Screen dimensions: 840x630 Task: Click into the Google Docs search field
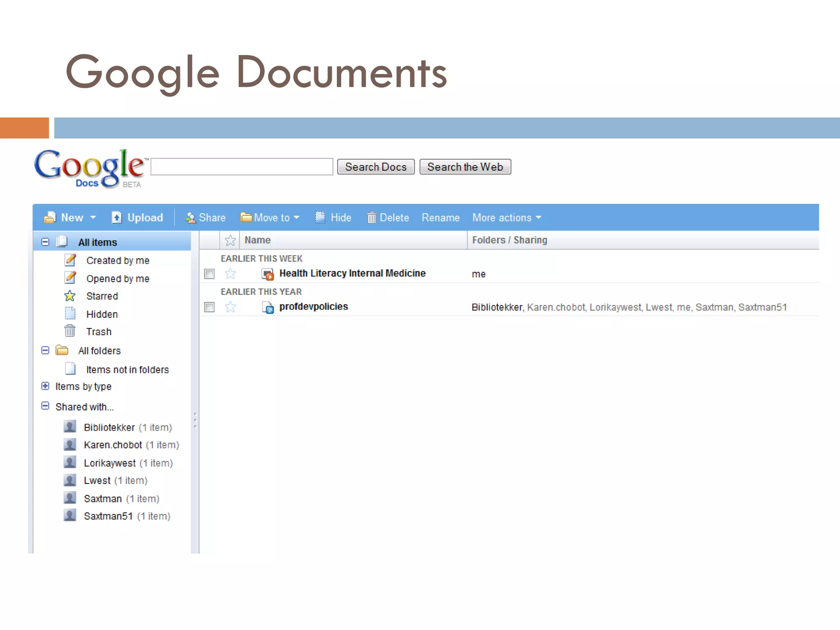[242, 167]
